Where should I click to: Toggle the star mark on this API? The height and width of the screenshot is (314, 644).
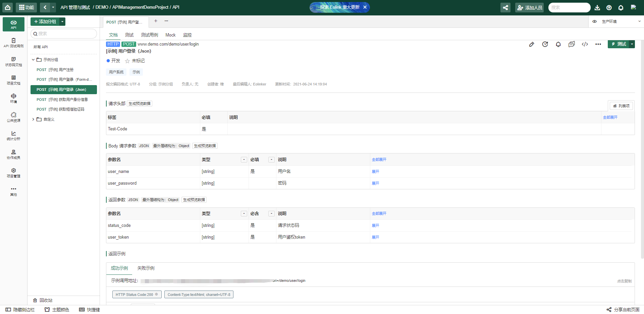coord(127,61)
